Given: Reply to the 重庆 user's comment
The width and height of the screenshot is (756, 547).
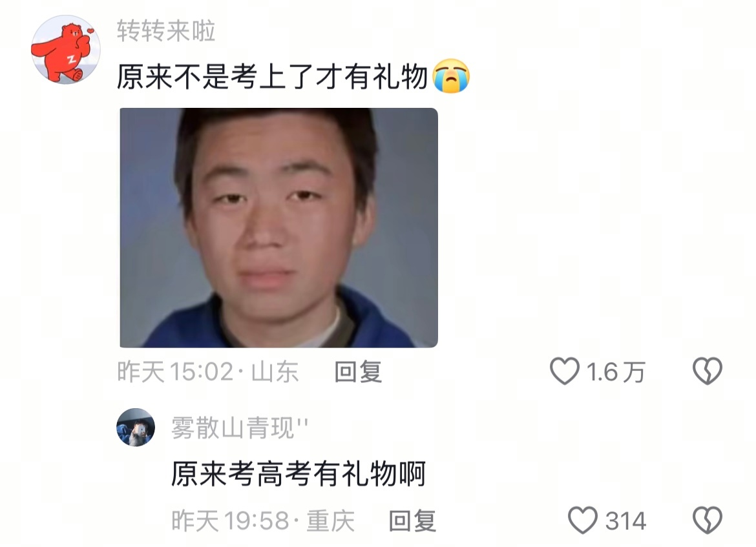Looking at the screenshot, I should [412, 521].
